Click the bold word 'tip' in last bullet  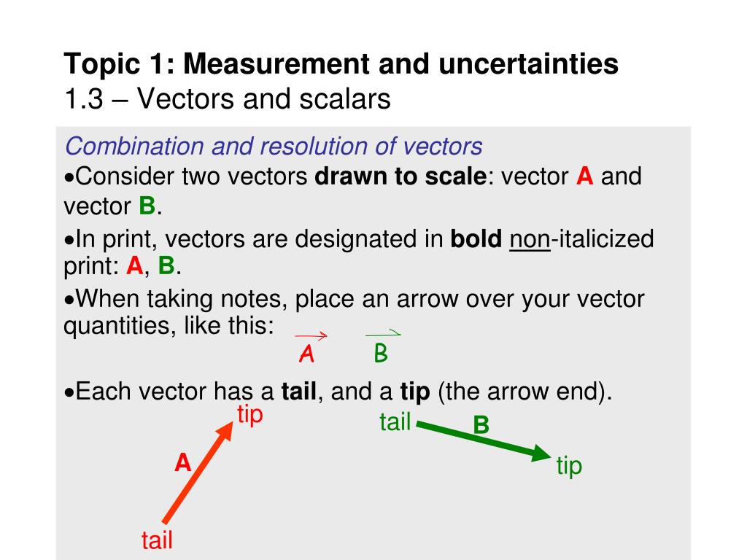(415, 392)
